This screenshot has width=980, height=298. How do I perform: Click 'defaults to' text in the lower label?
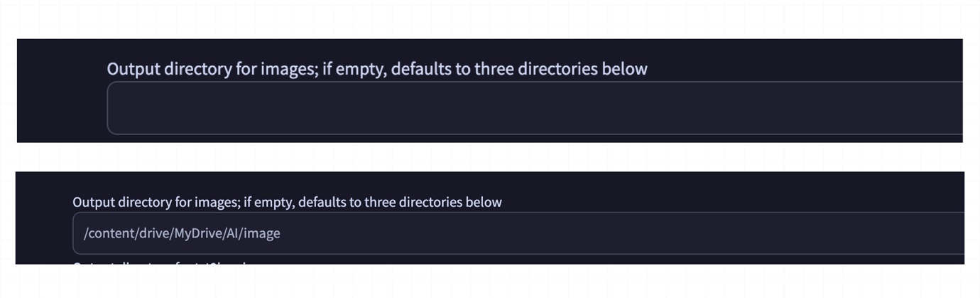pyautogui.click(x=322, y=203)
